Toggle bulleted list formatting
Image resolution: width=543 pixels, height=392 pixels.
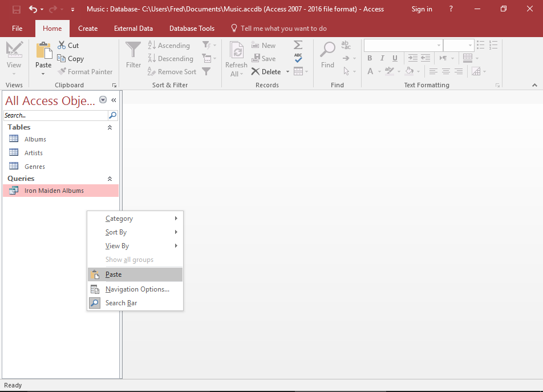click(481, 45)
